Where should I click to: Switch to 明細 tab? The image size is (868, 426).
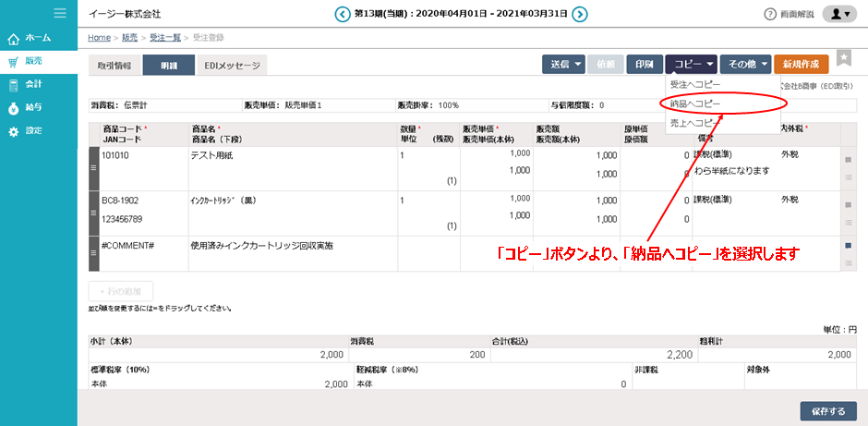point(169,66)
